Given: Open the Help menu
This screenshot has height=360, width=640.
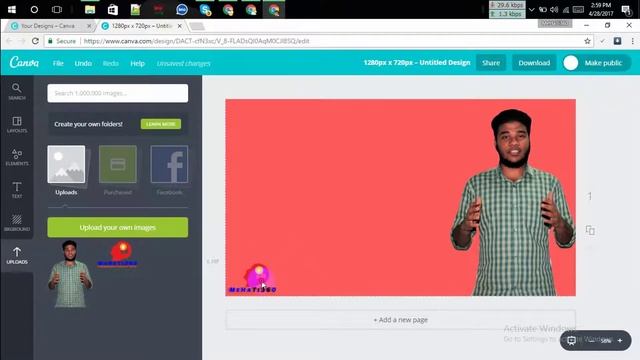Looking at the screenshot, I should 138,63.
